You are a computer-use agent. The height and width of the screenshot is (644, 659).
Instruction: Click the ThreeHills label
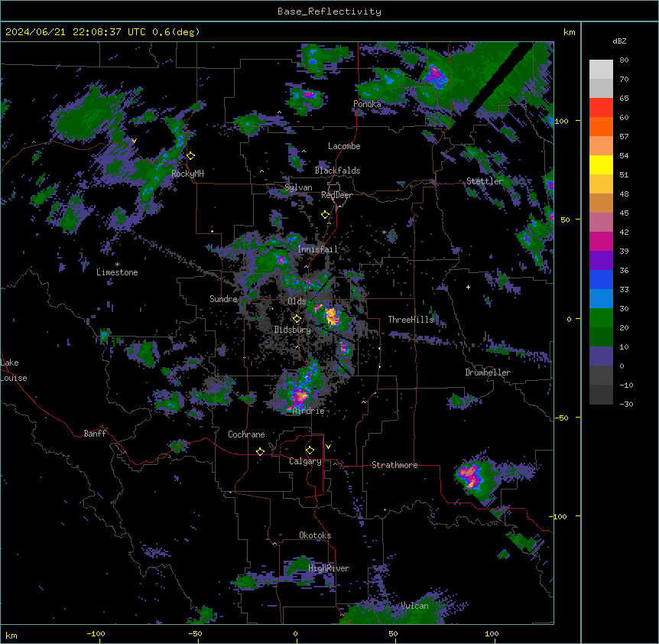click(x=411, y=320)
